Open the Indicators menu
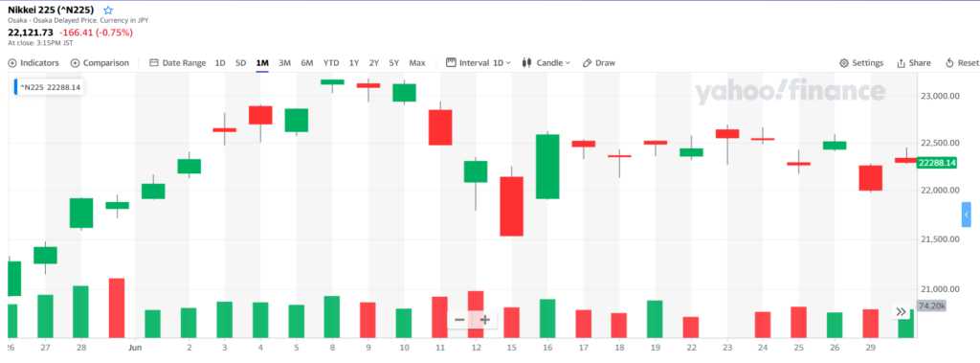The width and height of the screenshot is (980, 363). (33, 62)
